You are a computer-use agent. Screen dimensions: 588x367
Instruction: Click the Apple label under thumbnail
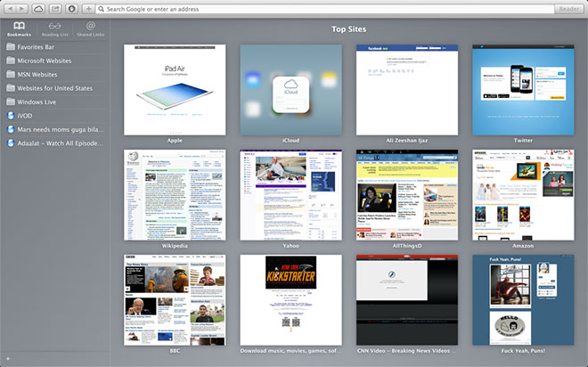click(175, 141)
